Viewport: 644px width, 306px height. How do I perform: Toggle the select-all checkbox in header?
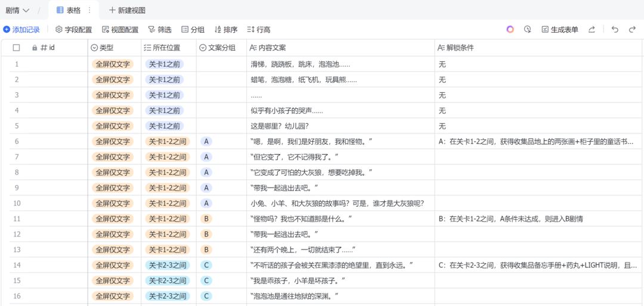click(x=17, y=48)
